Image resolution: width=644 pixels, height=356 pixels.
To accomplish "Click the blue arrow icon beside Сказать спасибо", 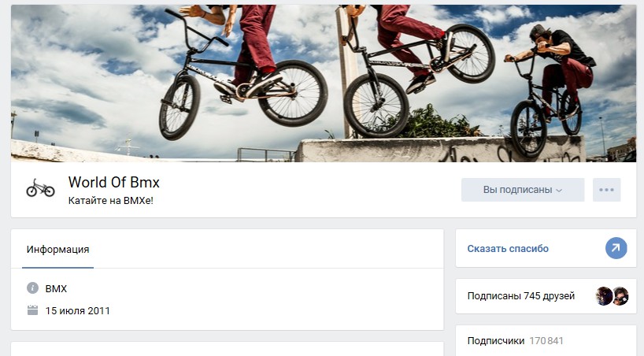I will pyautogui.click(x=616, y=248).
